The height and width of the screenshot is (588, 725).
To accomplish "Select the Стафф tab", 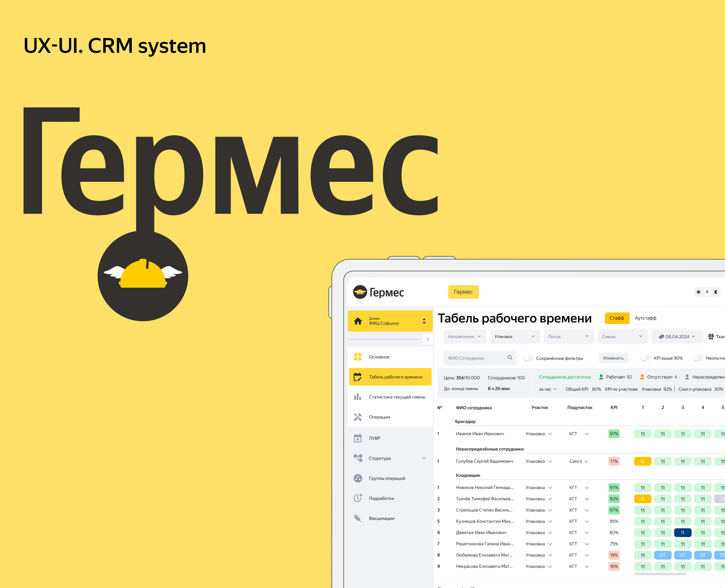I will 617,318.
